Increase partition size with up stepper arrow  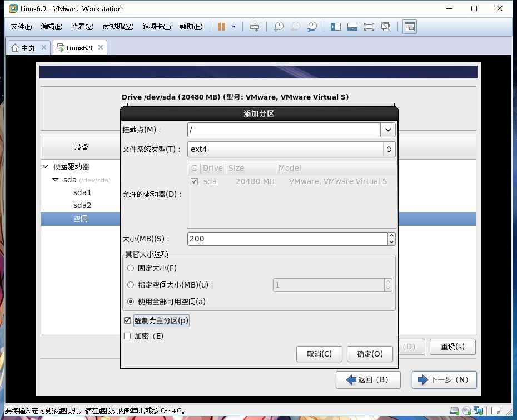point(391,235)
